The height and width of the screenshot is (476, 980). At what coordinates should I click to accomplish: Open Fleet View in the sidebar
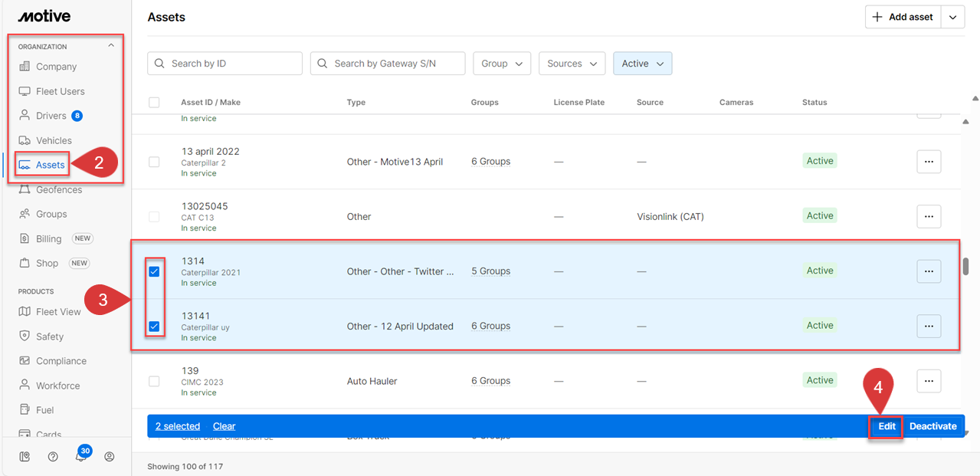[x=58, y=312]
